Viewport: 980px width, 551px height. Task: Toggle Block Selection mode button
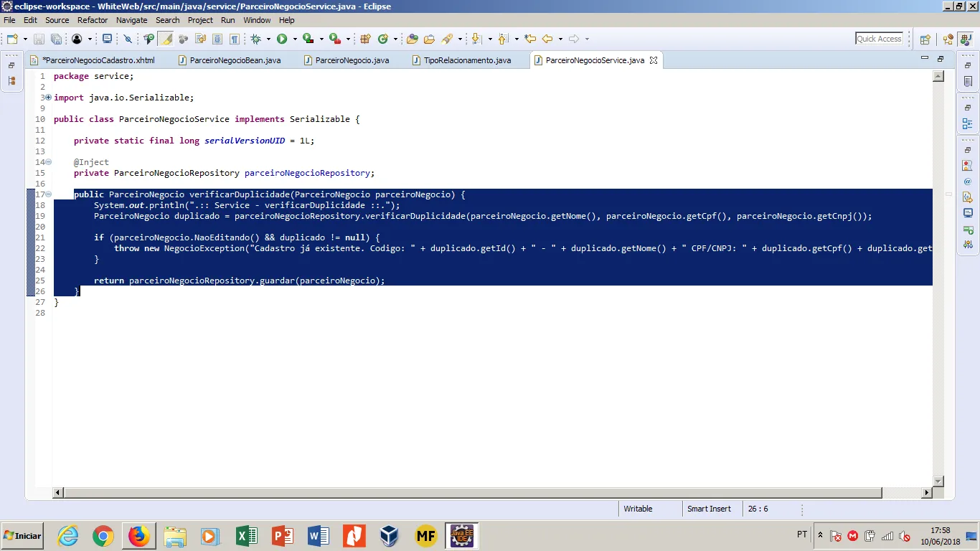point(217,39)
